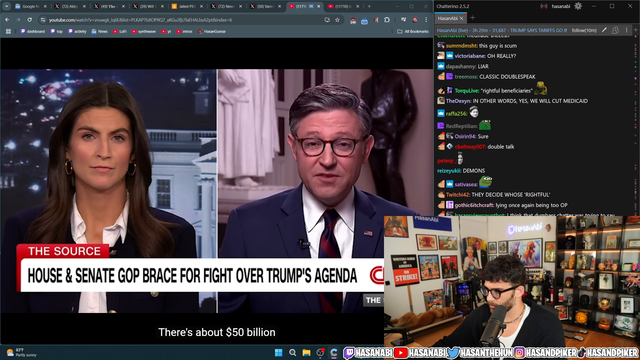Add a new Chatterino tab with plus
Screen dimensions: 640x360
[x=472, y=18]
